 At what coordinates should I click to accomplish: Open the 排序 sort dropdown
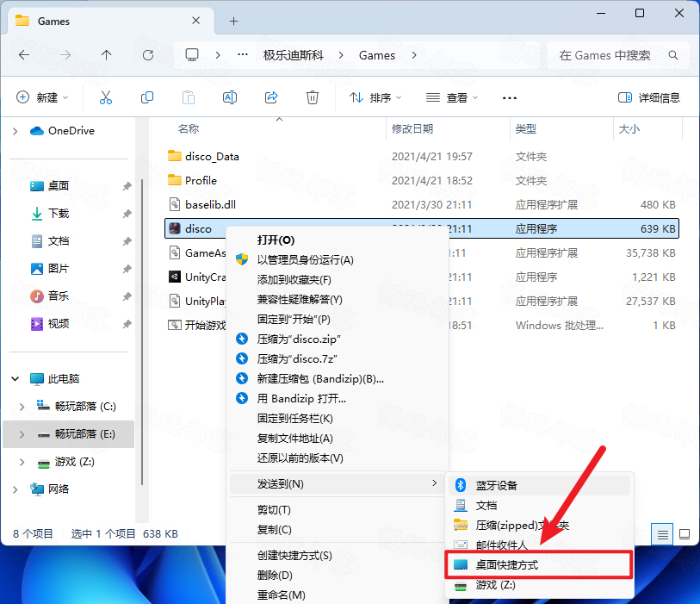[x=375, y=97]
